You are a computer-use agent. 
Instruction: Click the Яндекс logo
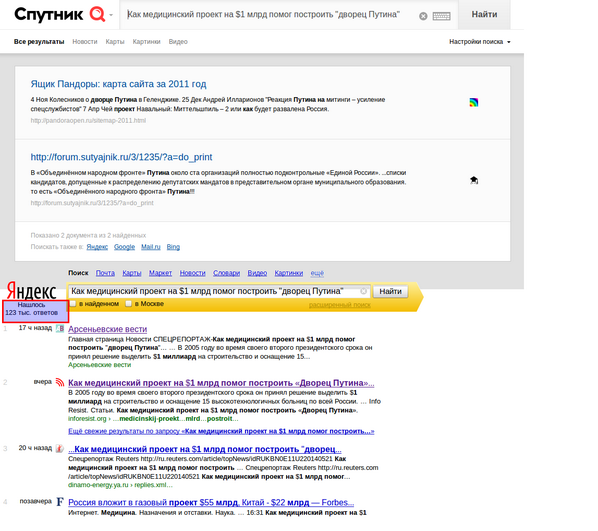click(x=32, y=291)
